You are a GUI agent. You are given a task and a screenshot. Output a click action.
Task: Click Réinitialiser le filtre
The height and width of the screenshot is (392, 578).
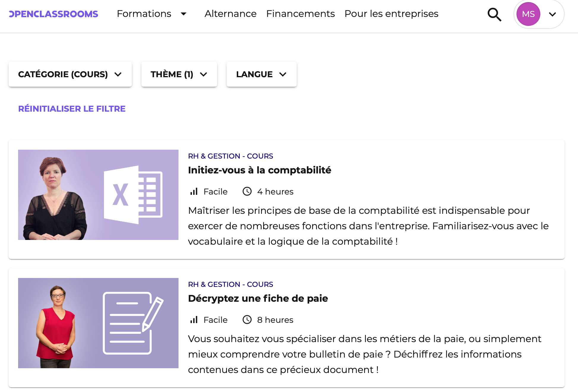72,109
